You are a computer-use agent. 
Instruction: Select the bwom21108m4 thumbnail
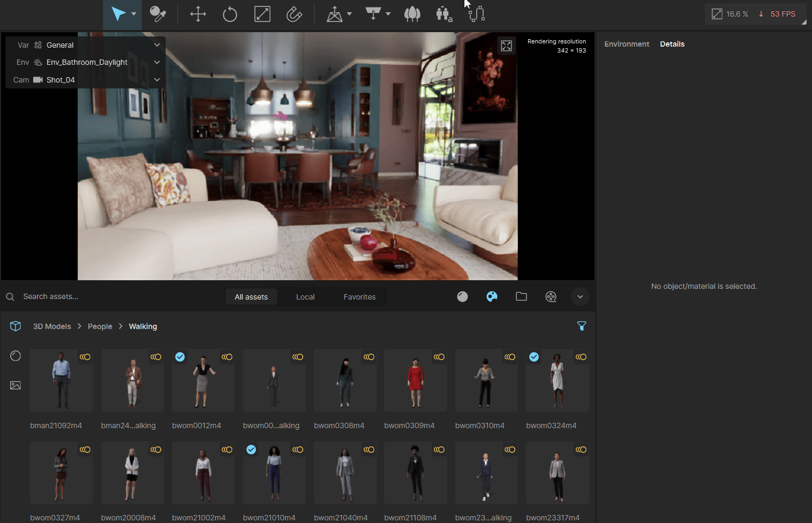coord(416,473)
